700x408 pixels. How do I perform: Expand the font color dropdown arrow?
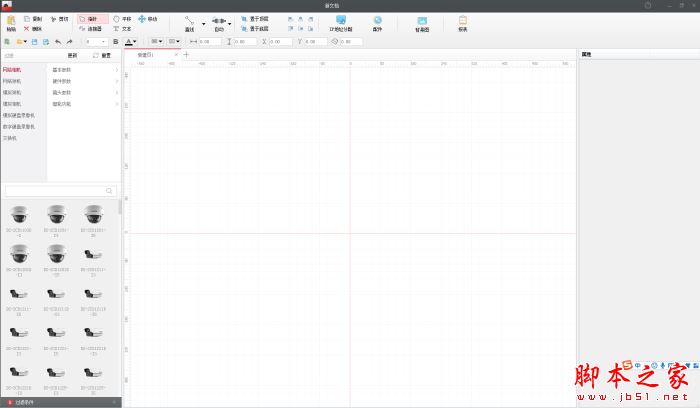tap(135, 42)
